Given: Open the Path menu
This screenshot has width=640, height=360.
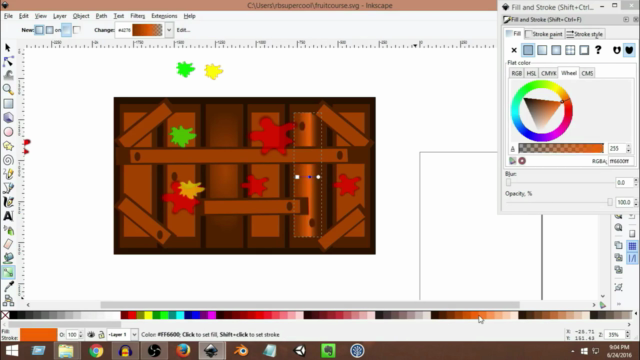Looking at the screenshot, I should [x=101, y=16].
